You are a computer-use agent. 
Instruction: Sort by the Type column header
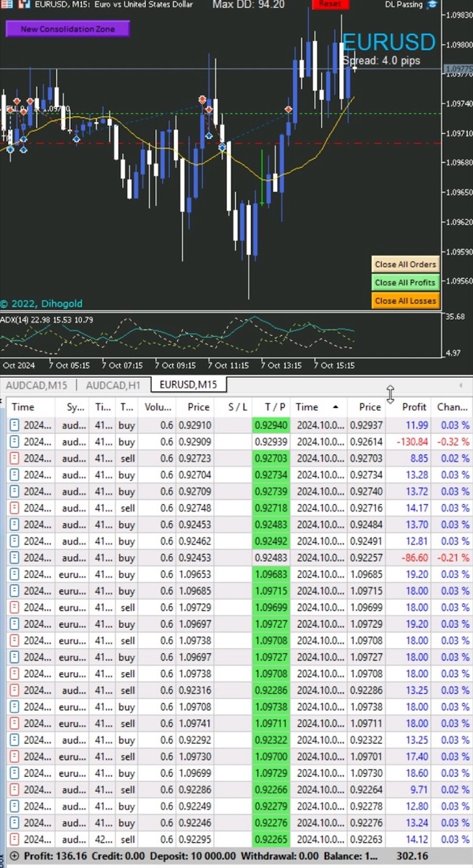tap(127, 407)
